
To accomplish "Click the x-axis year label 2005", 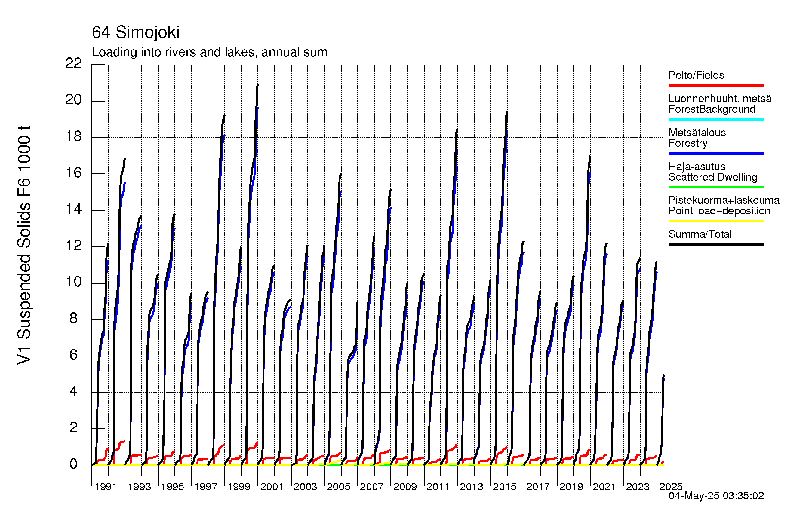I will (339, 487).
